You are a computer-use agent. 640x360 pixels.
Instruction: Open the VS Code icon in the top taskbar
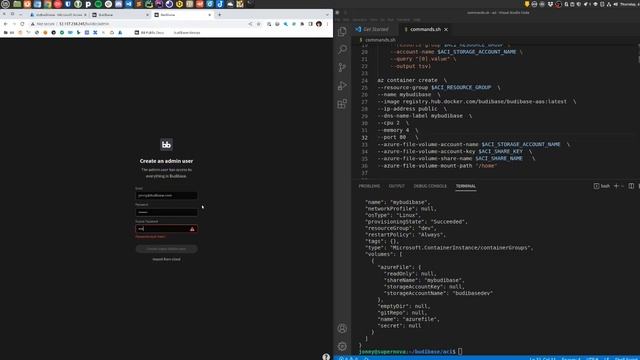[129, 4]
